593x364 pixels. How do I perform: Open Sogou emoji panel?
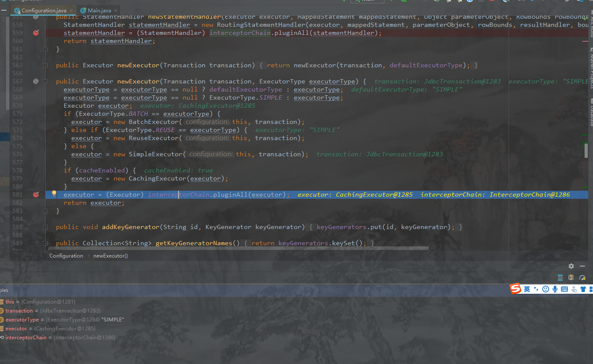pos(546,289)
